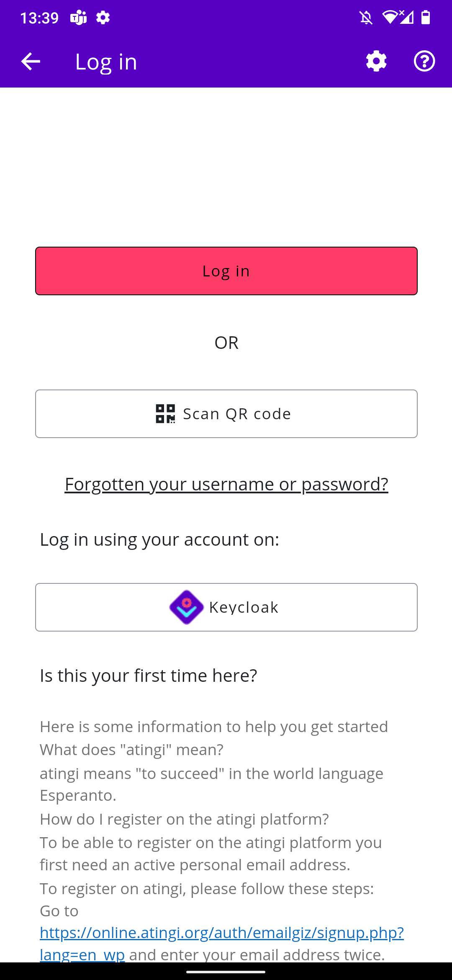Screen dimensions: 452x980
Task: Tap the back arrow in the header
Action: pyautogui.click(x=31, y=62)
